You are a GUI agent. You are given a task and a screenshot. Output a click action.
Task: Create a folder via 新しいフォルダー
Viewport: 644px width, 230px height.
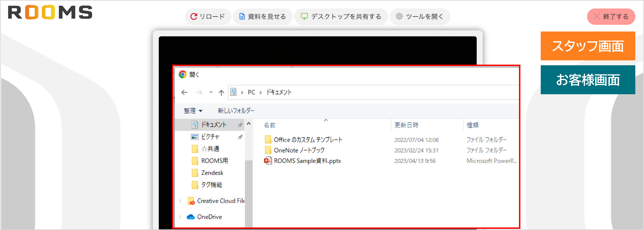[236, 111]
